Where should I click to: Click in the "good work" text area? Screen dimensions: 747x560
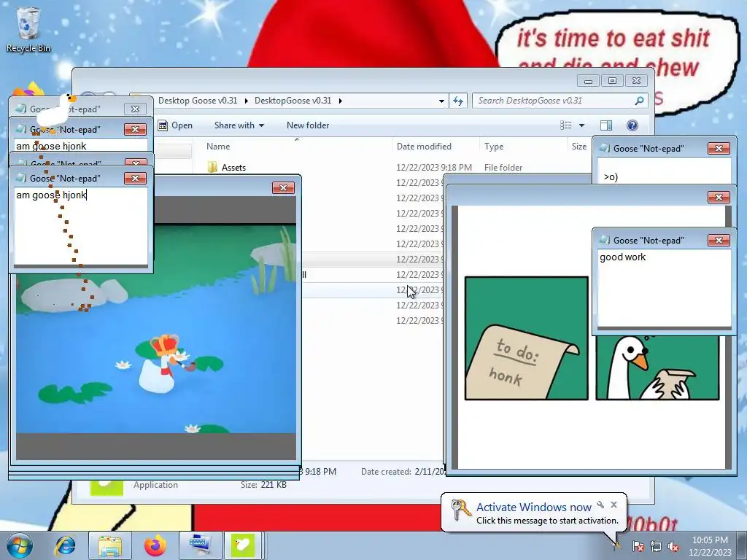click(x=664, y=287)
